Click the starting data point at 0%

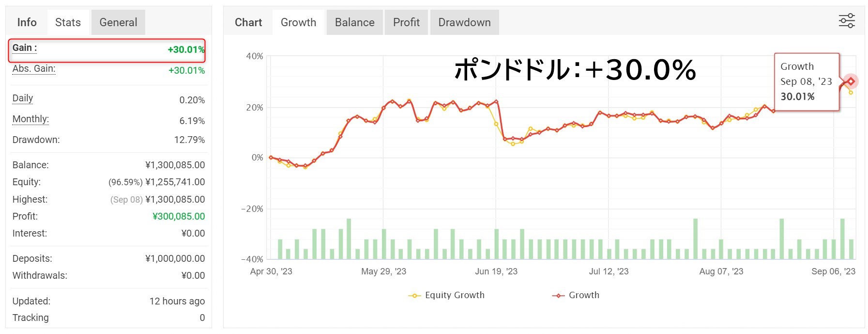click(x=271, y=158)
